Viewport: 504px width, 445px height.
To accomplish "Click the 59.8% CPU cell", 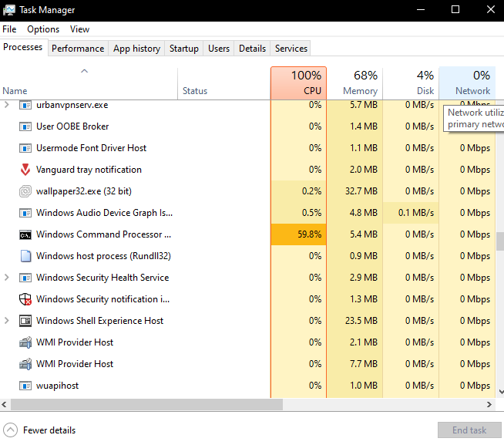I will point(298,234).
